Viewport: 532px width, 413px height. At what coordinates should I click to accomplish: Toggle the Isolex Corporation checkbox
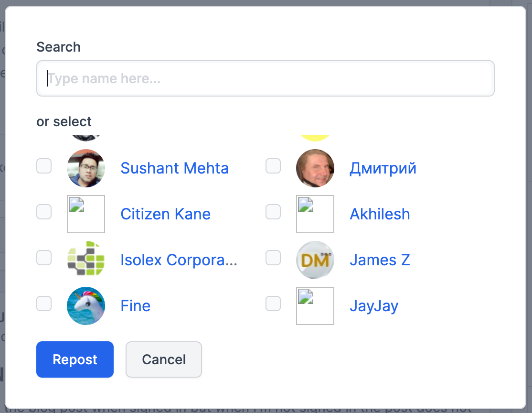44,258
